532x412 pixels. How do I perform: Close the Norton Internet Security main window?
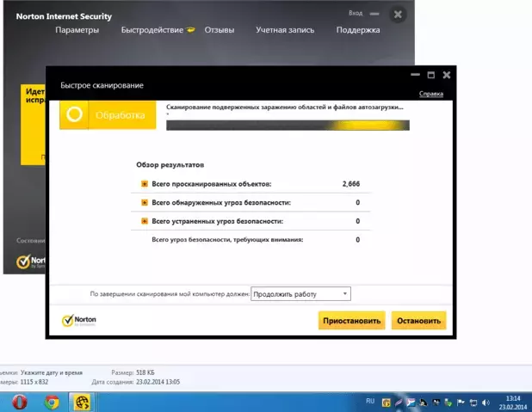pyautogui.click(x=398, y=15)
